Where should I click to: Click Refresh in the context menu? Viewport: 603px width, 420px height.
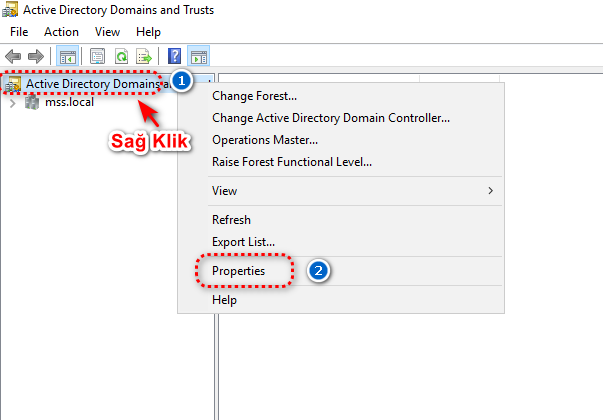341,220
